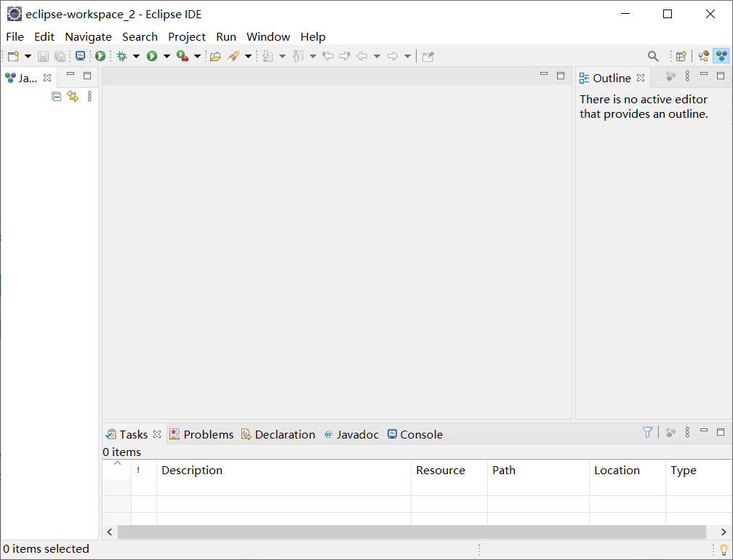This screenshot has width=733, height=560.
Task: Click the flashlight Search icon
Action: [233, 56]
